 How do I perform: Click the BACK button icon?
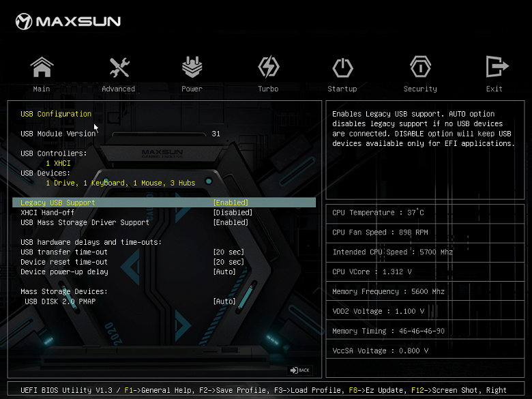click(299, 370)
